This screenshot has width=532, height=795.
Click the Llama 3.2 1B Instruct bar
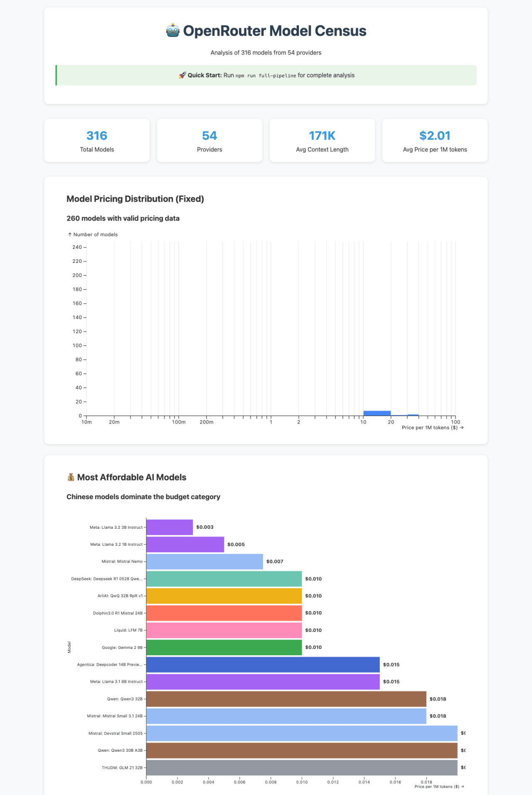185,545
